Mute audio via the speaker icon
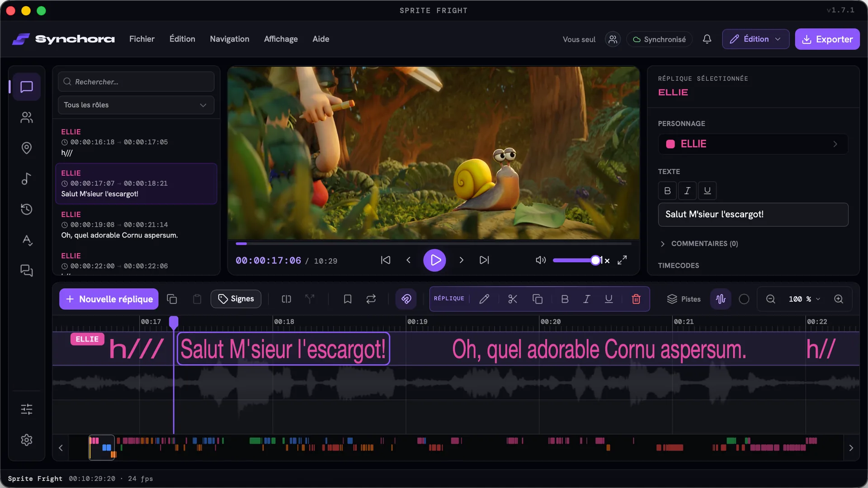 coord(541,260)
